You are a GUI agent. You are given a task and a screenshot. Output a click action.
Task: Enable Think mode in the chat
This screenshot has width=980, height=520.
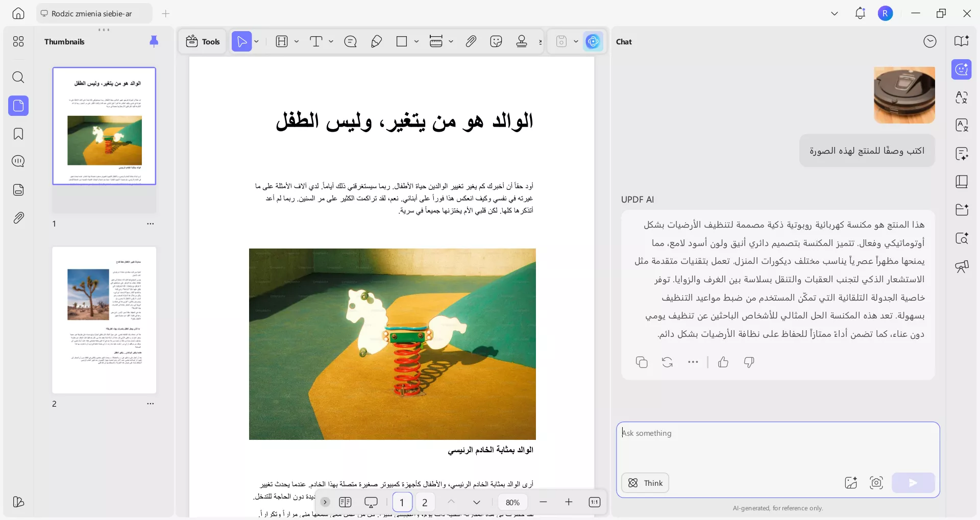[645, 483]
